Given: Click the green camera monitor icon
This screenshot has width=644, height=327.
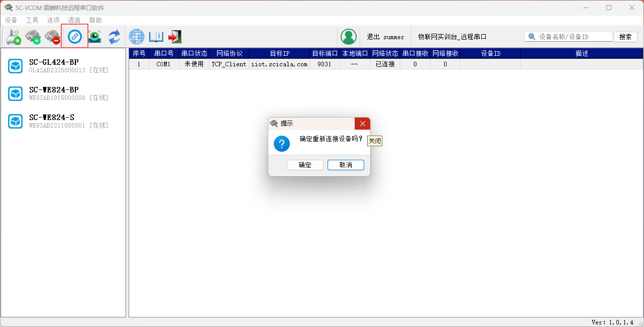Looking at the screenshot, I should click(94, 37).
